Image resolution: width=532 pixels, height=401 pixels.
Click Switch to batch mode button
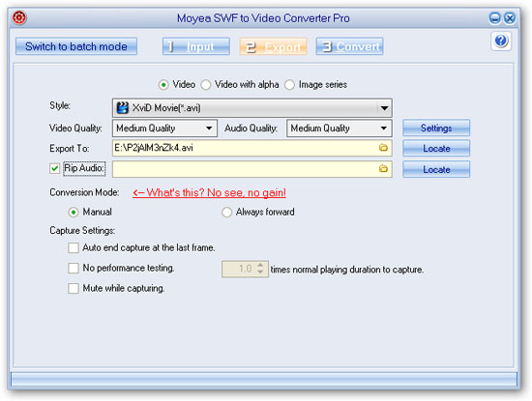(76, 46)
